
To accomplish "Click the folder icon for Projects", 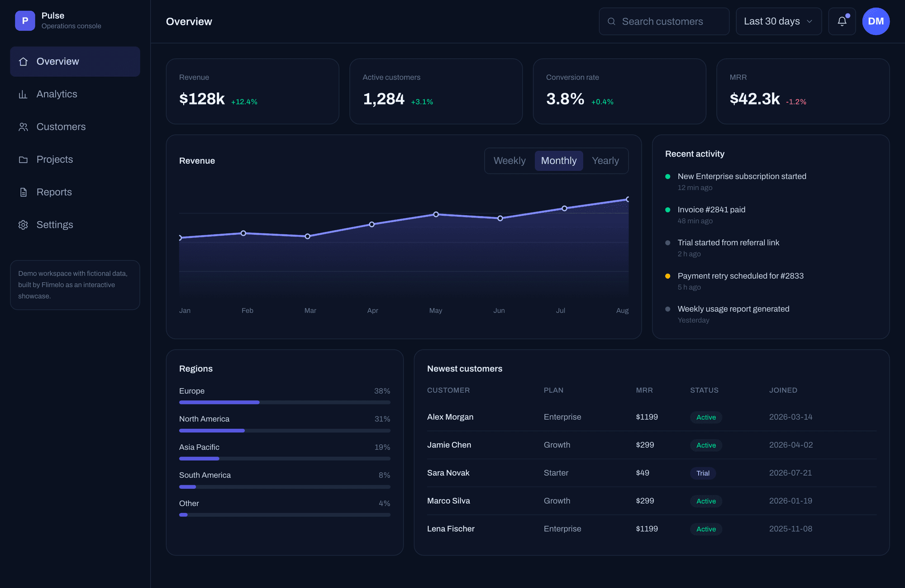I will point(23,159).
